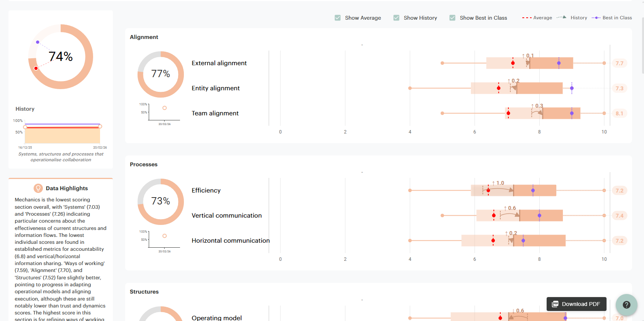The width and height of the screenshot is (644, 321).
Task: Click the Download PDF button
Action: (576, 304)
